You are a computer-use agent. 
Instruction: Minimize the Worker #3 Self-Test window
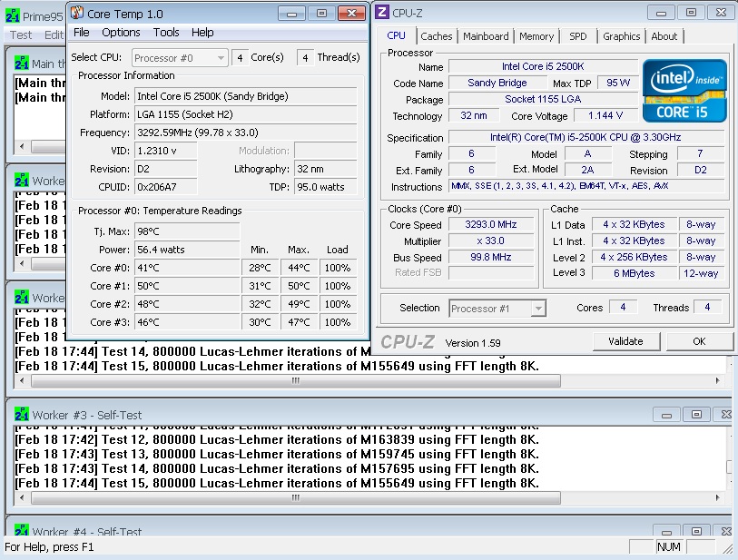pos(666,415)
